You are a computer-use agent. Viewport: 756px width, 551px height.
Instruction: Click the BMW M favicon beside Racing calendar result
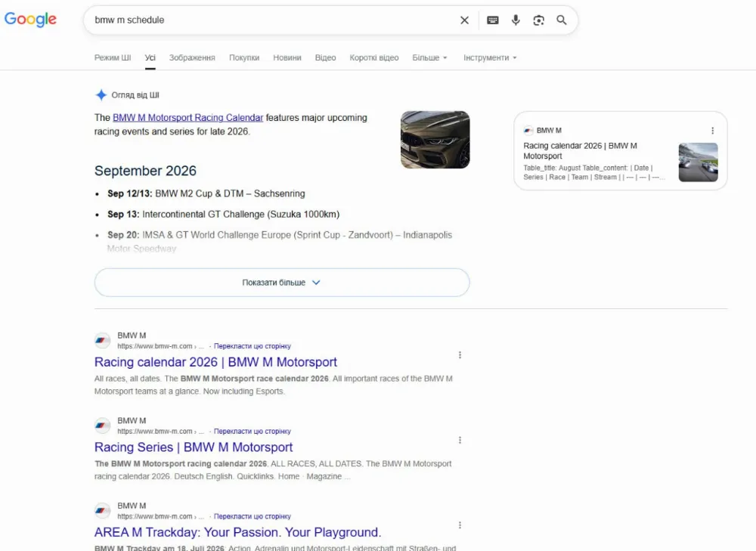[x=102, y=340]
